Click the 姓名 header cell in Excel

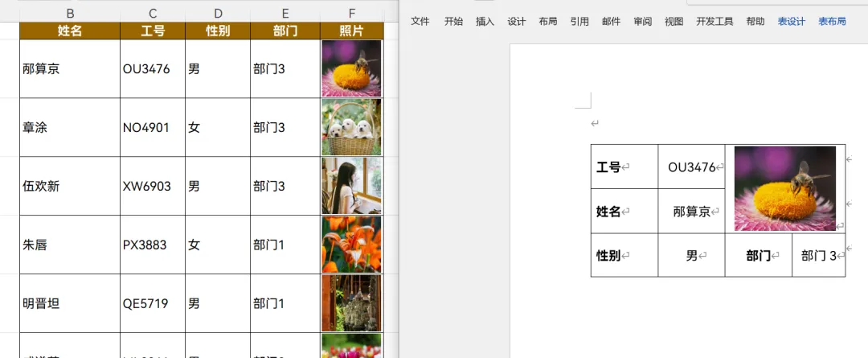point(70,31)
